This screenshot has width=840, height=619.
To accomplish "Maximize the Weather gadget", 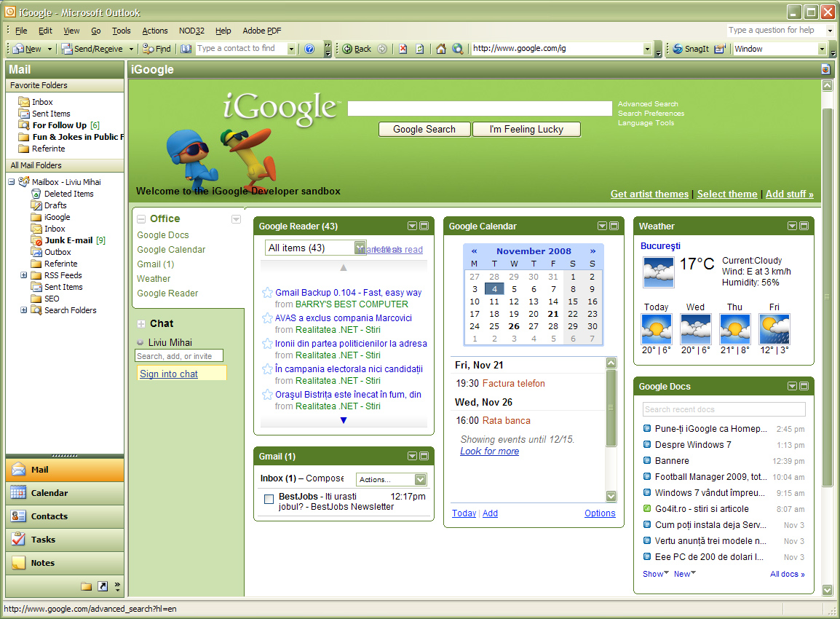I will pyautogui.click(x=804, y=226).
